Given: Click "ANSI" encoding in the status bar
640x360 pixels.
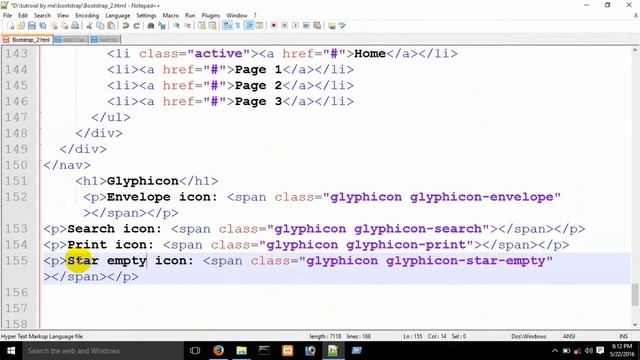Looking at the screenshot, I should coord(569,336).
